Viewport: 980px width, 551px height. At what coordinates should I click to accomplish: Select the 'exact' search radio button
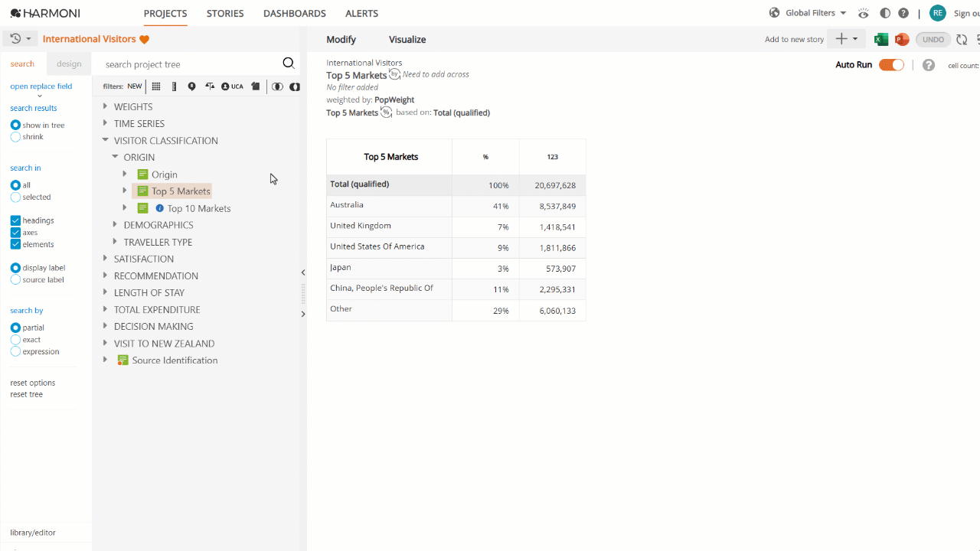[15, 340]
